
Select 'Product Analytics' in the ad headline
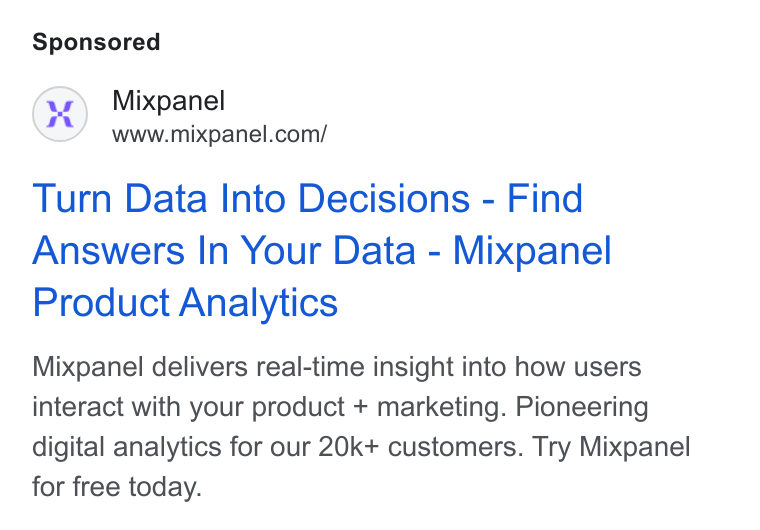click(x=185, y=303)
